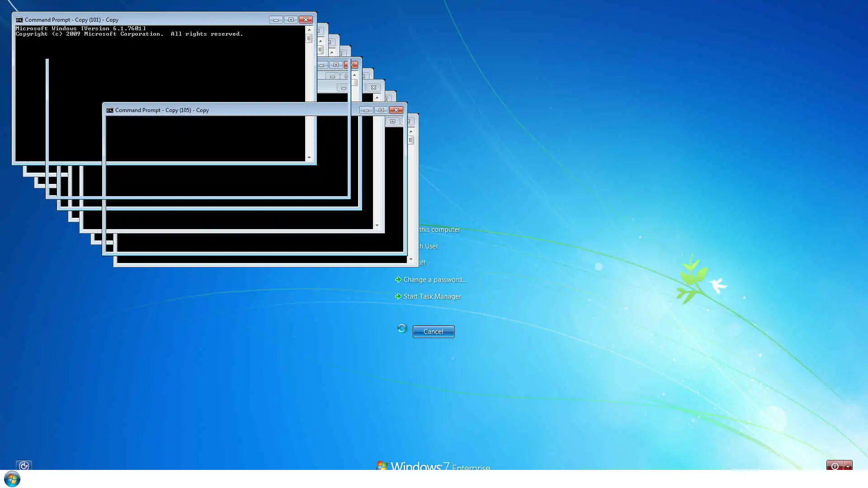Launch Start Task Manager link
This screenshot has width=868, height=488.
tap(432, 296)
